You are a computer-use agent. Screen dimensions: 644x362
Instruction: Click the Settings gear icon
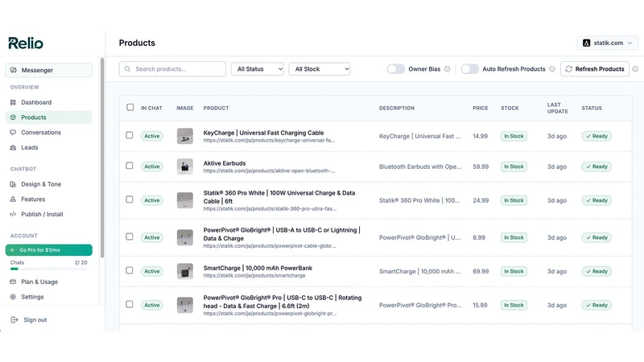coord(13,297)
